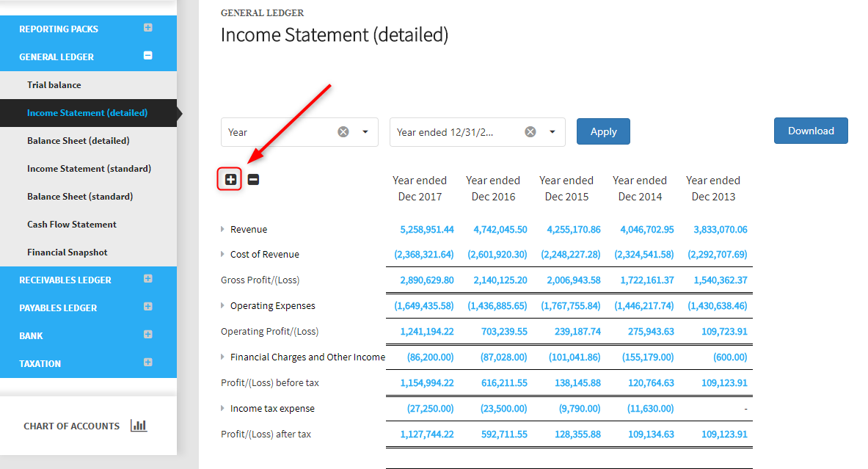Open Income Statement (standard) report

coord(89,168)
